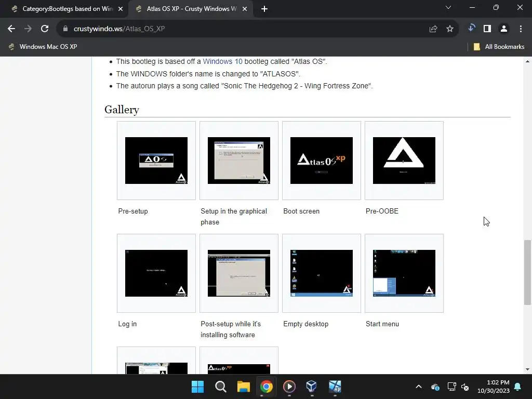The image size is (532, 399).
Task: Click the scrollbar up arrow
Action: pos(527,61)
